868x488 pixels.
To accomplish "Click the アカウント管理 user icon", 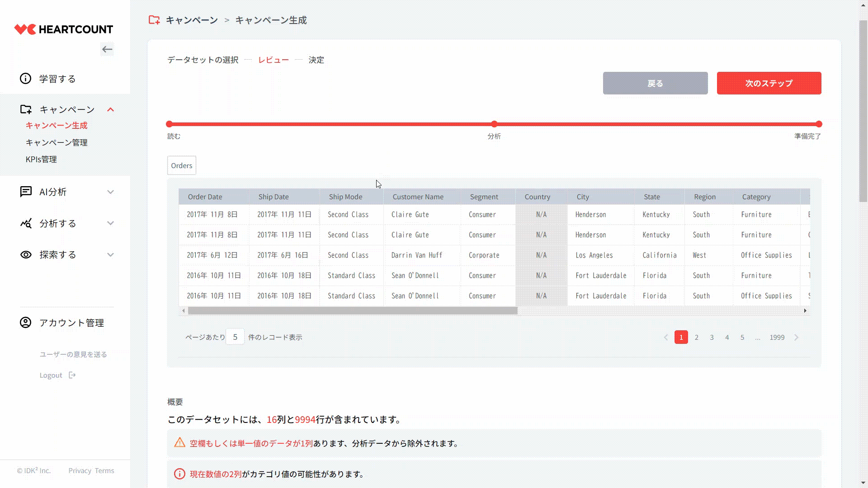I will pos(26,323).
